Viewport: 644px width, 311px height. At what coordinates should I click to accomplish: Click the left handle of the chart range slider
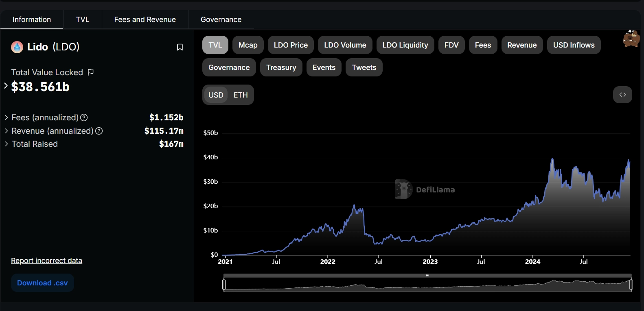coord(224,285)
